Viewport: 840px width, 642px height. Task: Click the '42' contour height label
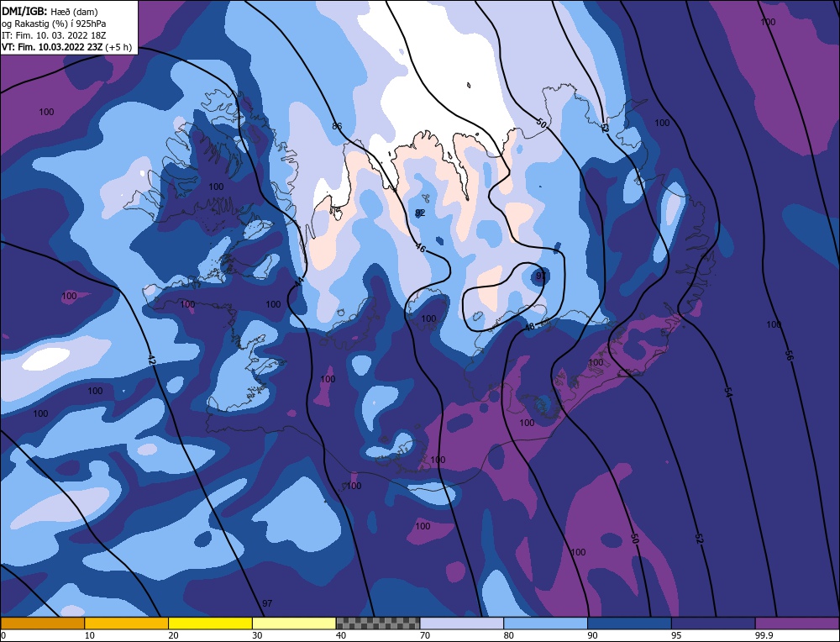point(151,360)
